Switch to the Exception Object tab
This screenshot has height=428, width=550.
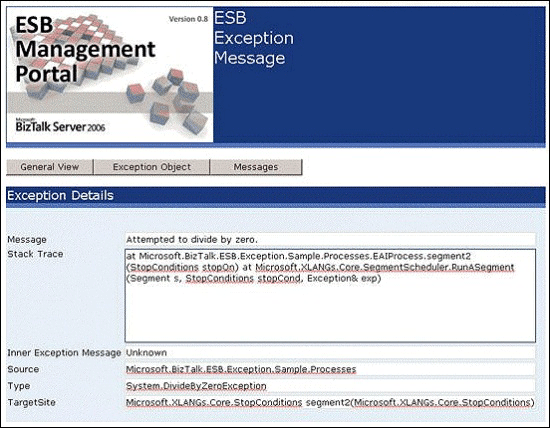pyautogui.click(x=152, y=167)
